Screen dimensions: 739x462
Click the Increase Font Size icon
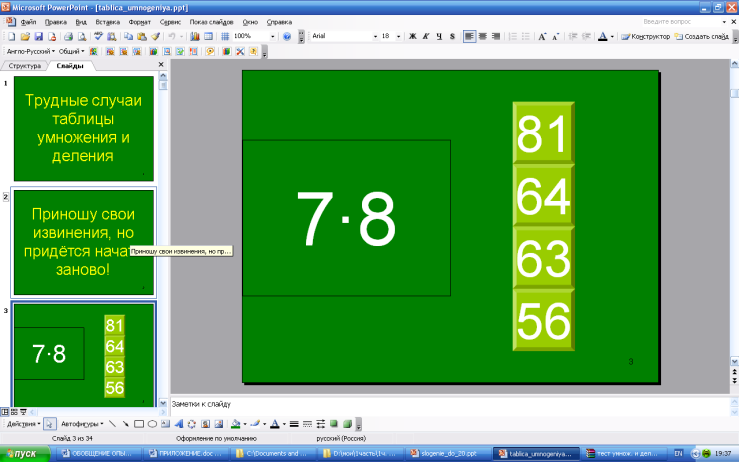[x=542, y=36]
